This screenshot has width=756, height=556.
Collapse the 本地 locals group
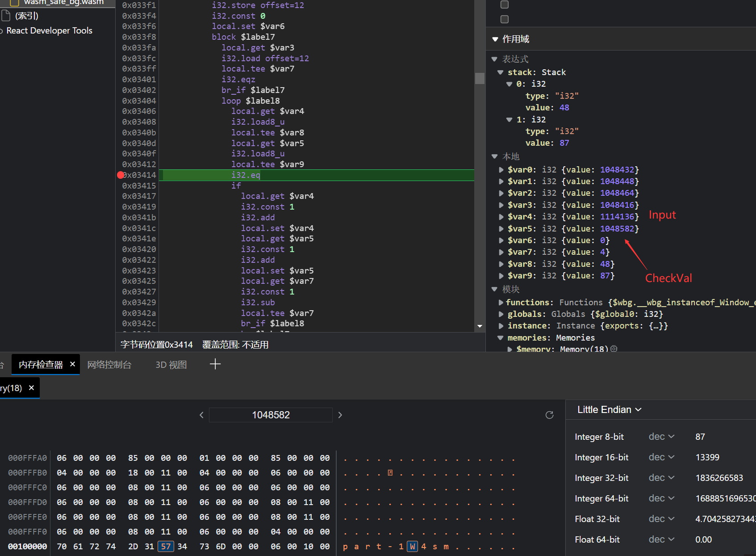tap(494, 156)
